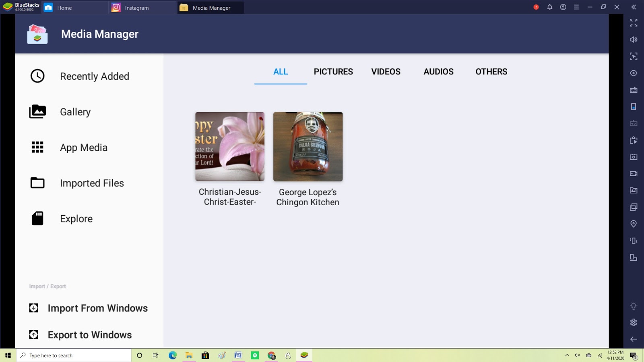Switch to the Instagram tab

142,8
